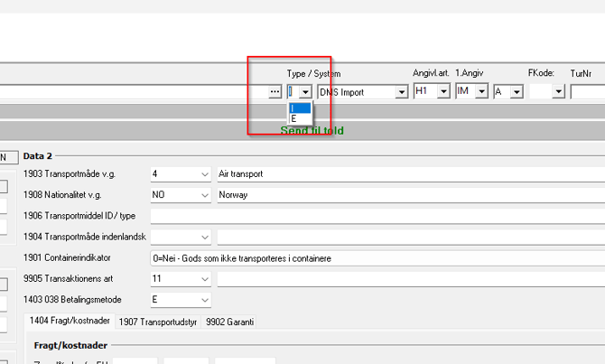The height and width of the screenshot is (364, 605).
Task: Expand the 1908 Nationalitet v.g. dropdown
Action: coord(204,194)
